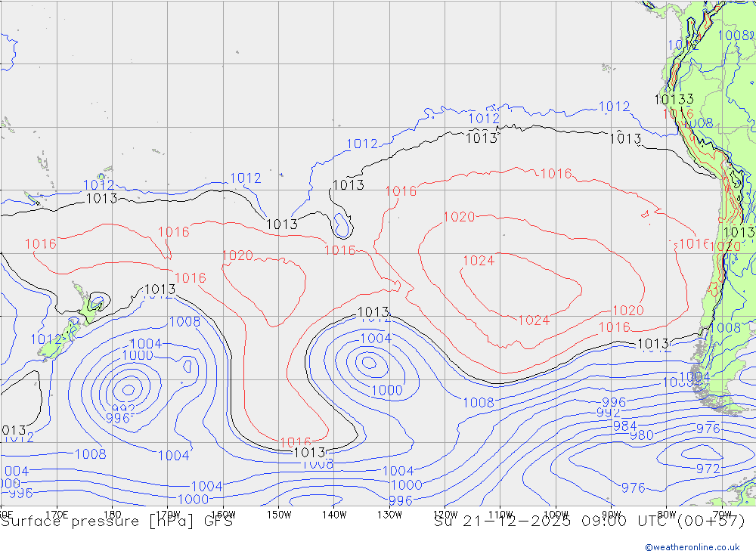Click the 100W longitude label
Image resolution: width=756 pixels, height=554 pixels.
point(556,515)
